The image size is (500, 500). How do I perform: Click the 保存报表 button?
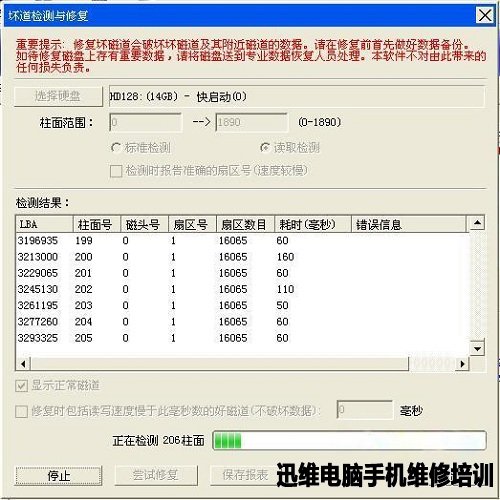(245, 475)
